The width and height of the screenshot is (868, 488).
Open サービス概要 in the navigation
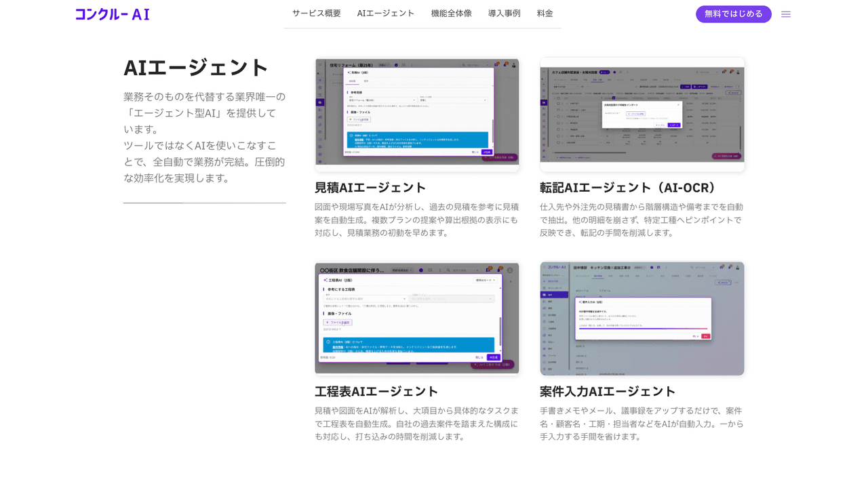tap(317, 14)
